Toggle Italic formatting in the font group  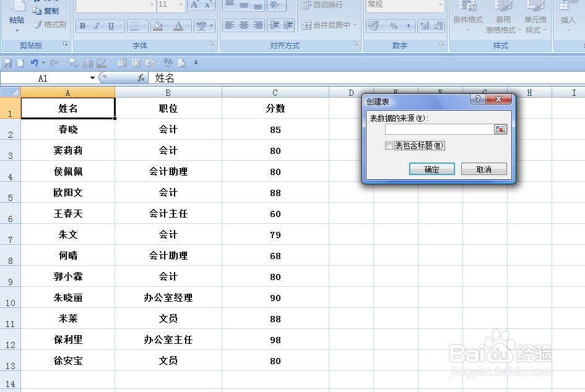click(x=97, y=26)
